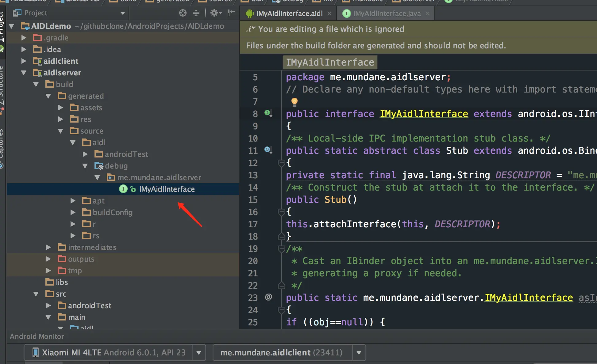Open the Project panel settings gear
The image size is (597, 364).
coord(215,13)
